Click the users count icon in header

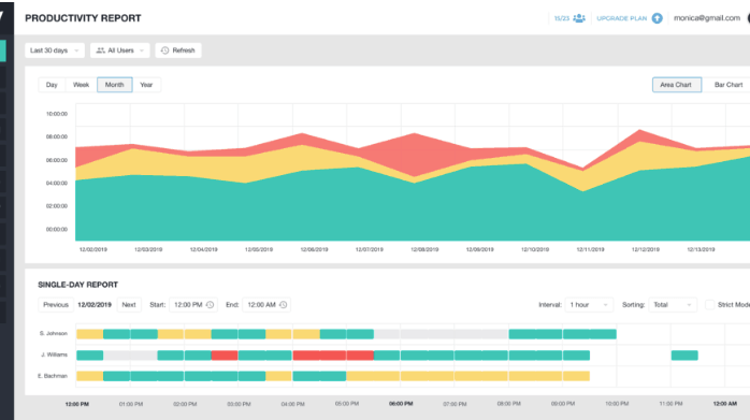(579, 18)
